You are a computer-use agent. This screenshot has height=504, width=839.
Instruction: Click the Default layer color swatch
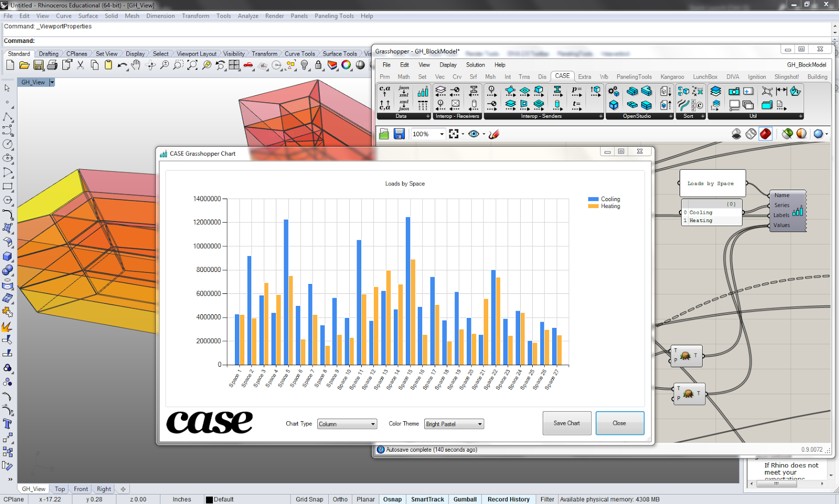pos(209,500)
